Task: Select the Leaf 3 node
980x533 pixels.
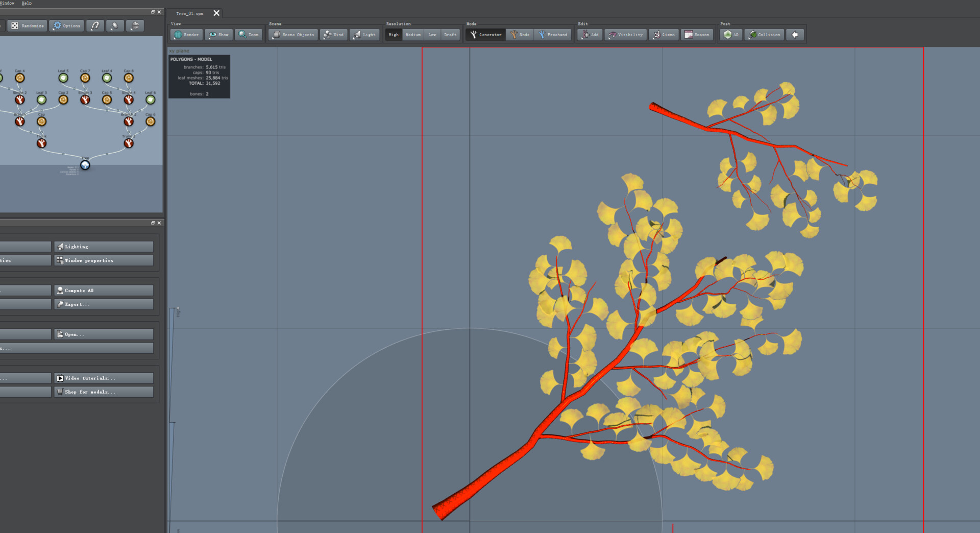Action: 41,100
